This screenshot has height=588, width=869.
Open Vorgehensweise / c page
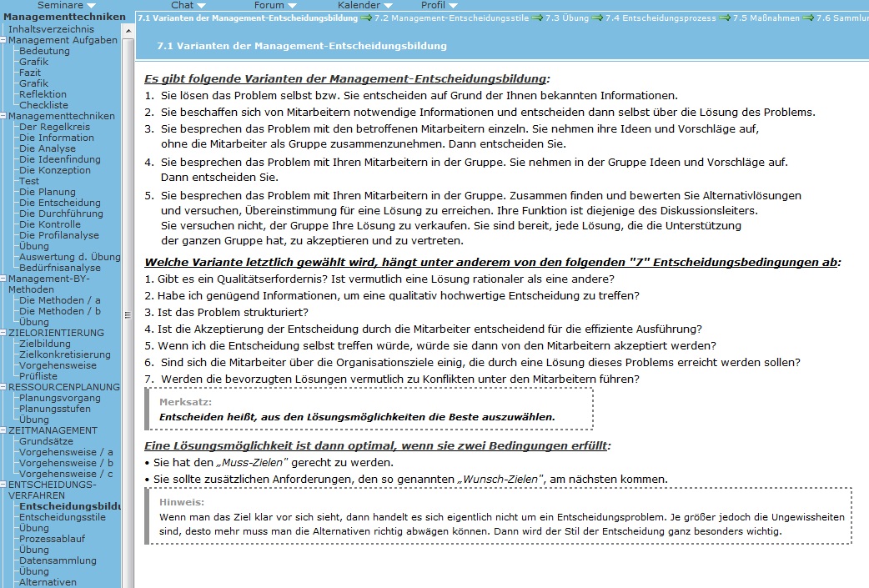pos(66,474)
